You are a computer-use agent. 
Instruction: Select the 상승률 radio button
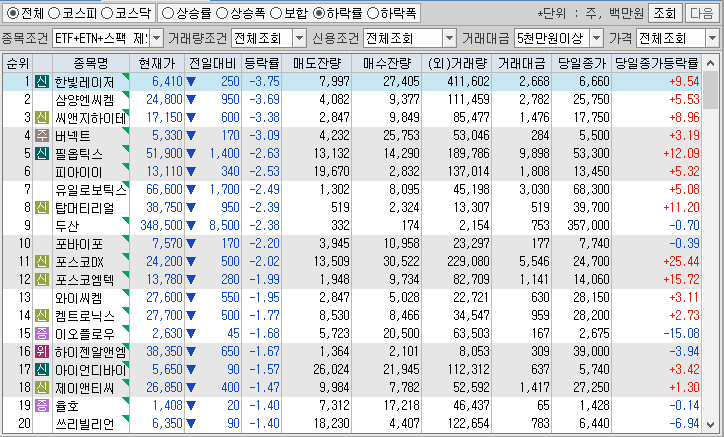(168, 13)
